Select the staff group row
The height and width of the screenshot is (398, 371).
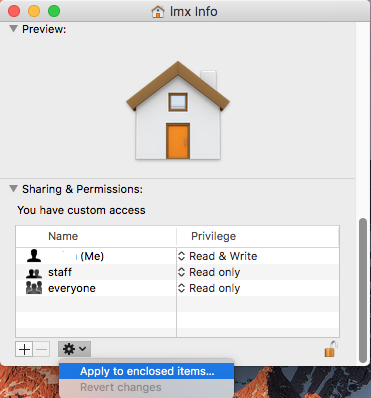(x=177, y=272)
